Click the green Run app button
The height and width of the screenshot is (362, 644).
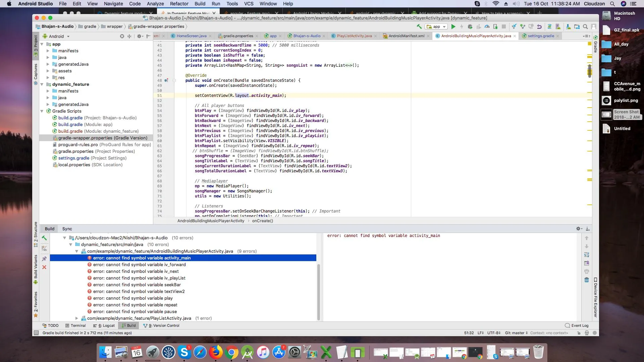[453, 26]
